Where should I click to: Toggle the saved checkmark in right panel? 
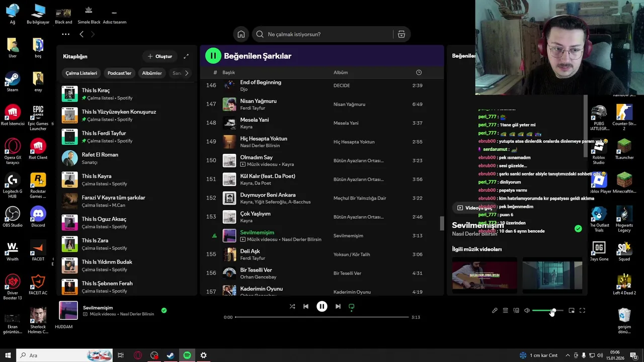pos(578,228)
